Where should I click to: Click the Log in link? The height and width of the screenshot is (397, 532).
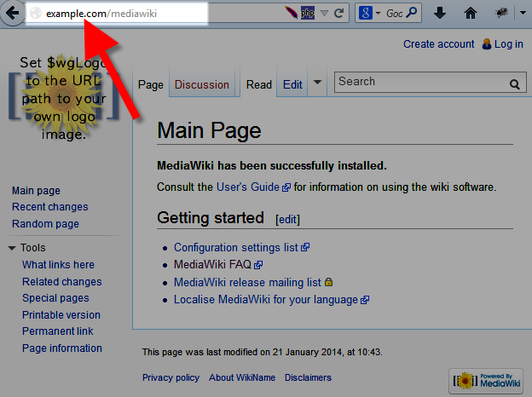[x=508, y=44]
